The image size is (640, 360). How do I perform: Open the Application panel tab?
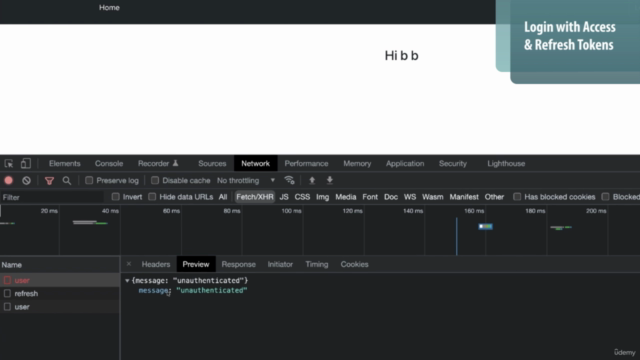tap(405, 164)
